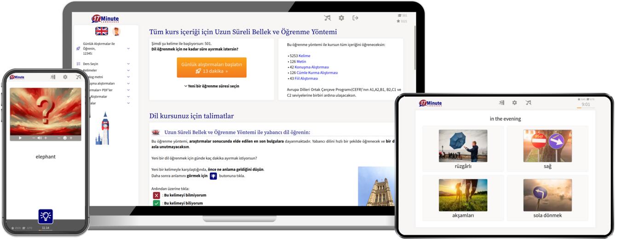Tap the 17 Minute logo on the tablet
This screenshot has height=245, width=644.
(x=431, y=103)
